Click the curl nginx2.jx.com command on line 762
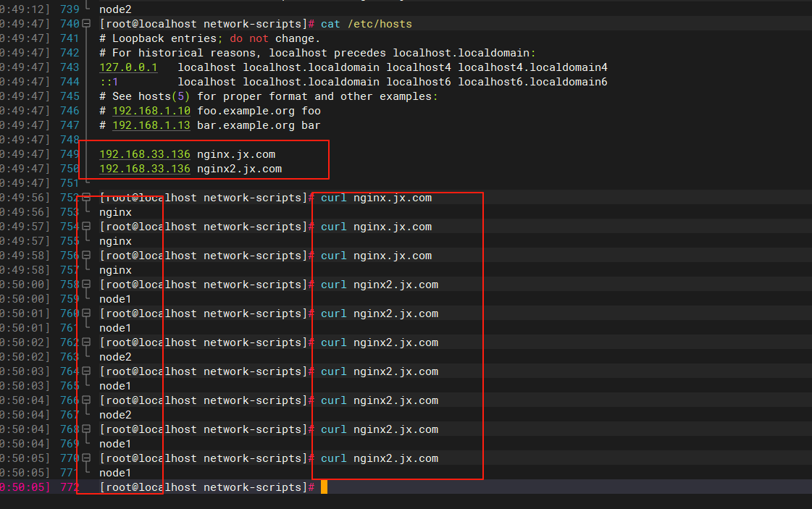Screen dimensions: 812x509 [380, 342]
